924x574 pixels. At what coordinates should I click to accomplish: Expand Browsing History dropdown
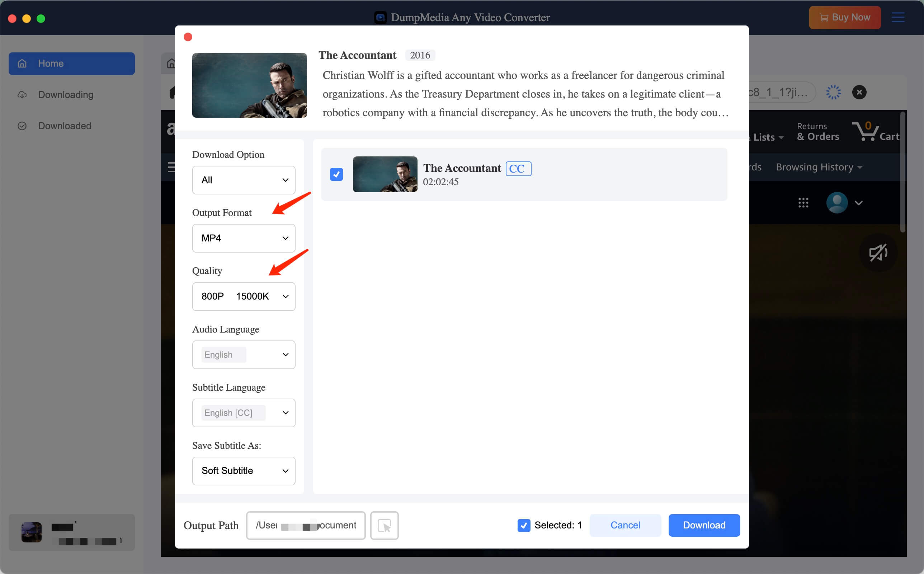tap(819, 167)
